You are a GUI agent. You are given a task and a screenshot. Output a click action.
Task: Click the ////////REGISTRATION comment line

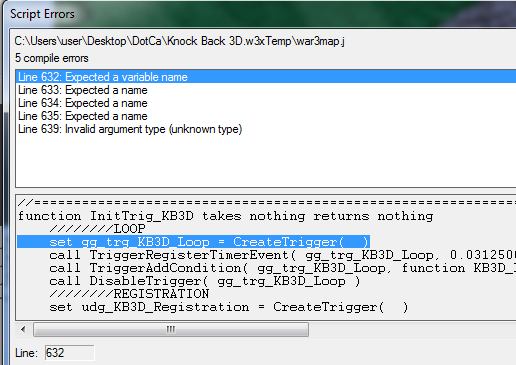(129, 294)
